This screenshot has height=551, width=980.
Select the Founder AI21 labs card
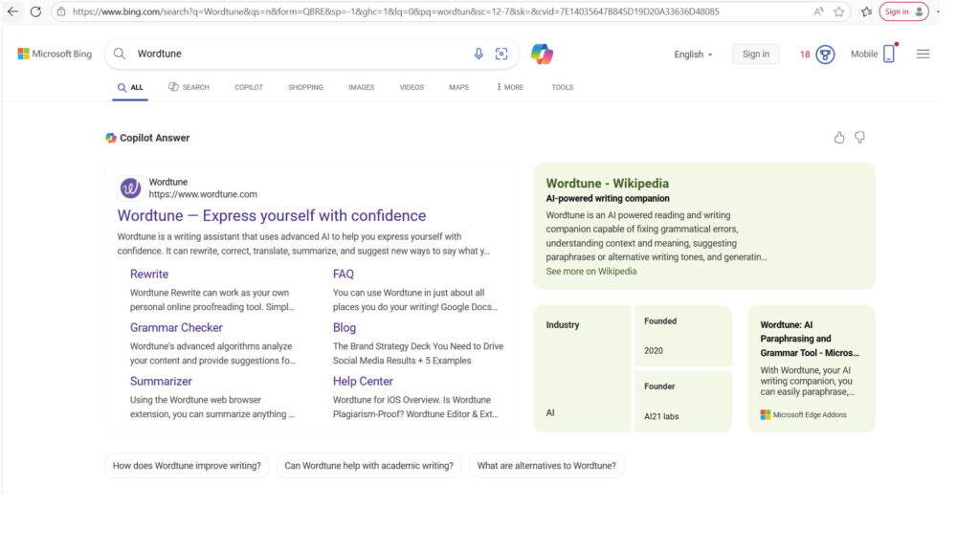[683, 402]
